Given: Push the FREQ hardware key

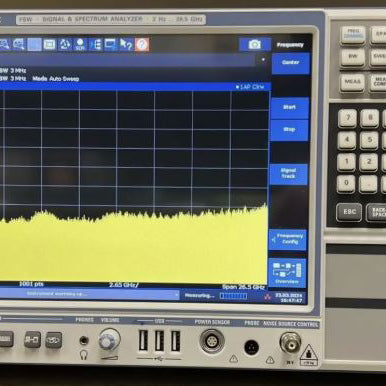Looking at the screenshot, I should [x=353, y=34].
